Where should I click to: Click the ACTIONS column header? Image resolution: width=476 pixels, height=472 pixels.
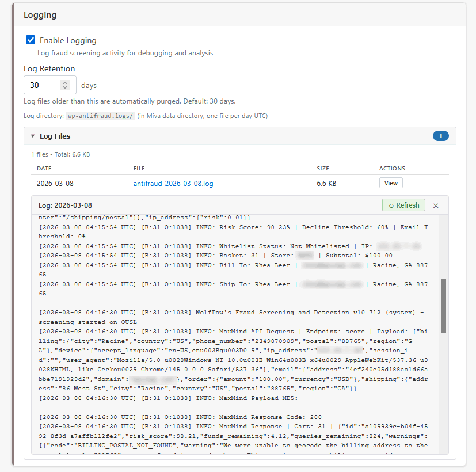coord(392,169)
